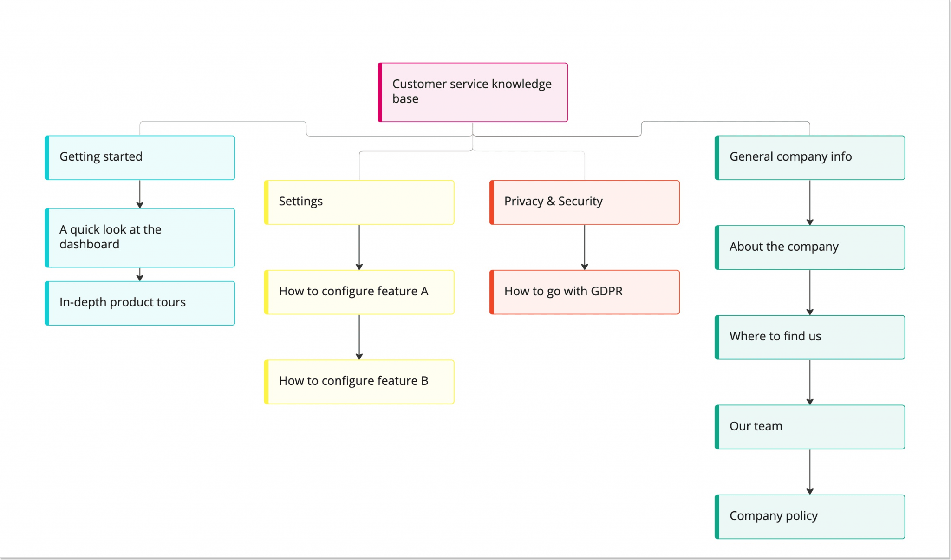The height and width of the screenshot is (560, 951).
Task: Click the Our team node
Action: pos(809,425)
